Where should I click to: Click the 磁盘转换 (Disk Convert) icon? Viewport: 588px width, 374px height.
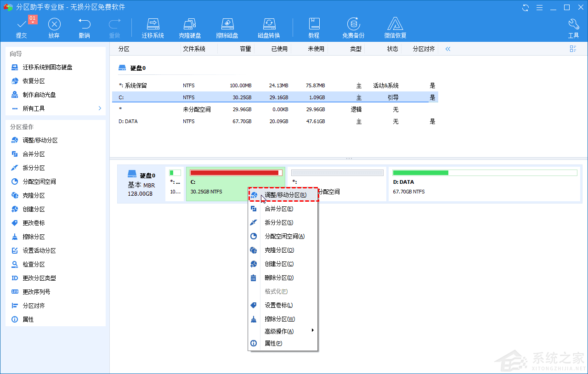coord(269,27)
